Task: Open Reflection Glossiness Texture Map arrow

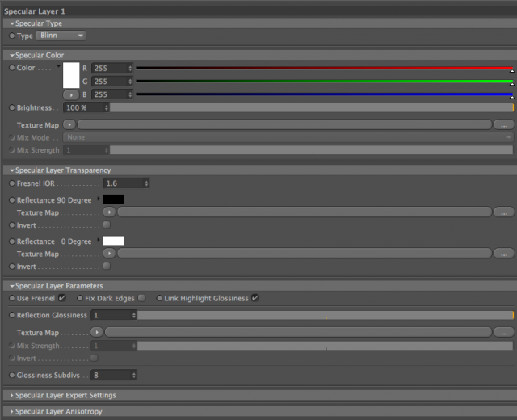Action: 97,332
